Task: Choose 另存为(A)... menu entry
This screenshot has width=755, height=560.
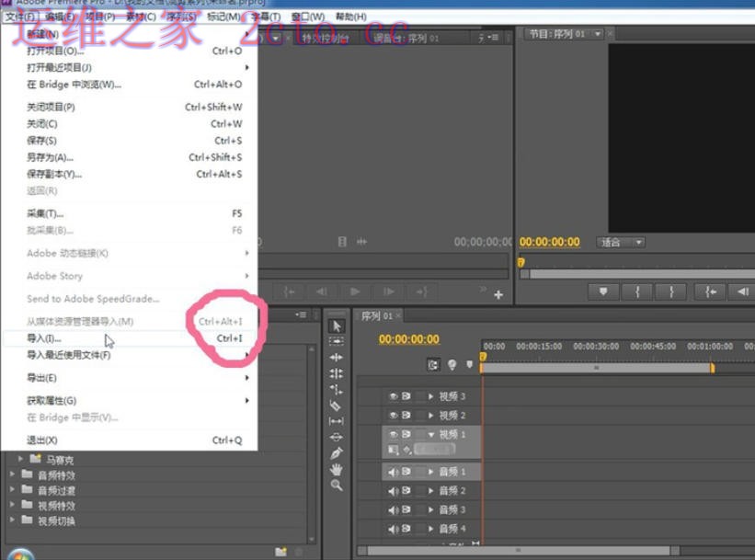Action: tap(130, 157)
